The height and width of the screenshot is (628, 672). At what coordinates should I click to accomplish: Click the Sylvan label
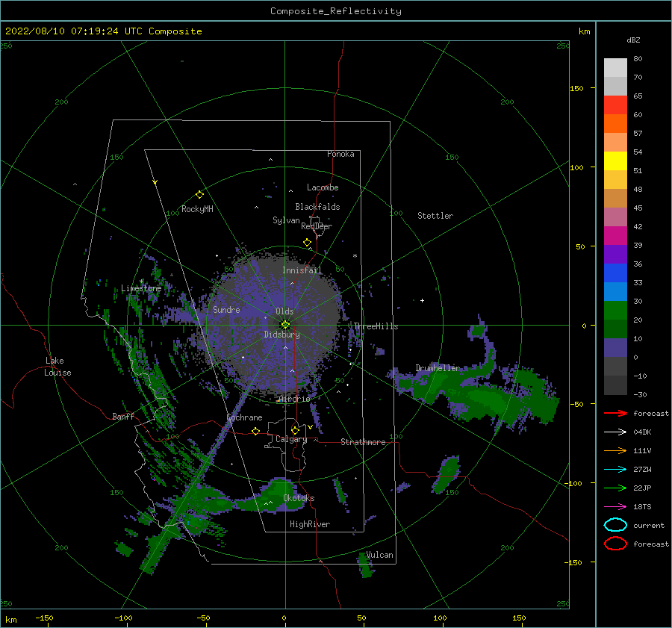(x=286, y=220)
